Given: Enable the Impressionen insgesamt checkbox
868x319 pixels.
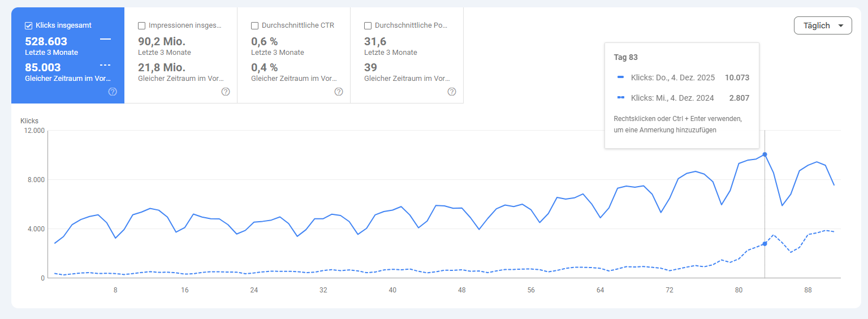Looking at the screenshot, I should click(x=141, y=25).
